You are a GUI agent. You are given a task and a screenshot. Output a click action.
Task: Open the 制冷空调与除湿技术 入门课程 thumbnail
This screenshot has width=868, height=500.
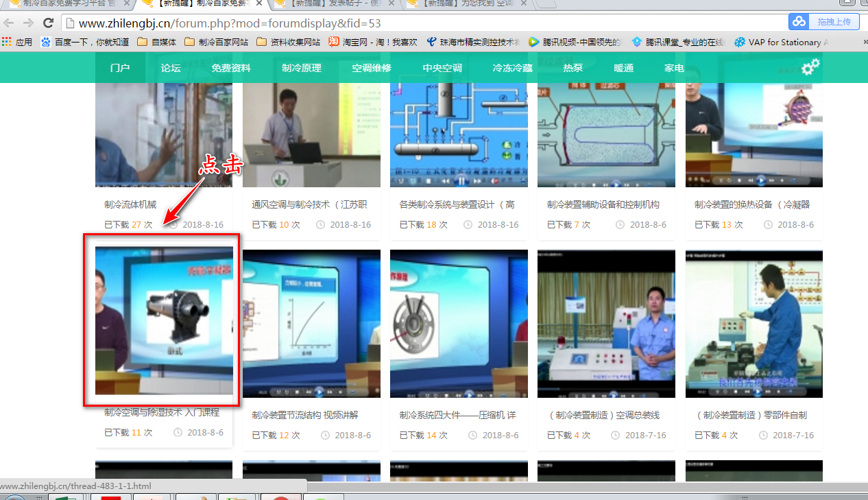point(164,320)
